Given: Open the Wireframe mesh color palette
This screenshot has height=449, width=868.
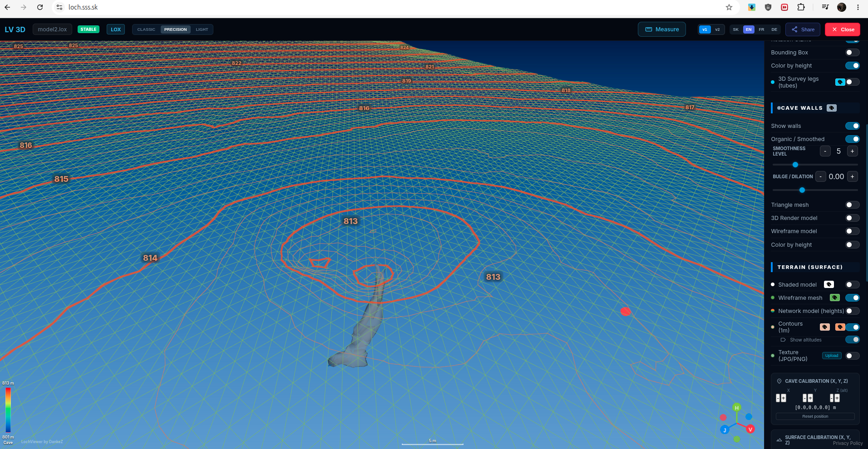Looking at the screenshot, I should click(835, 298).
